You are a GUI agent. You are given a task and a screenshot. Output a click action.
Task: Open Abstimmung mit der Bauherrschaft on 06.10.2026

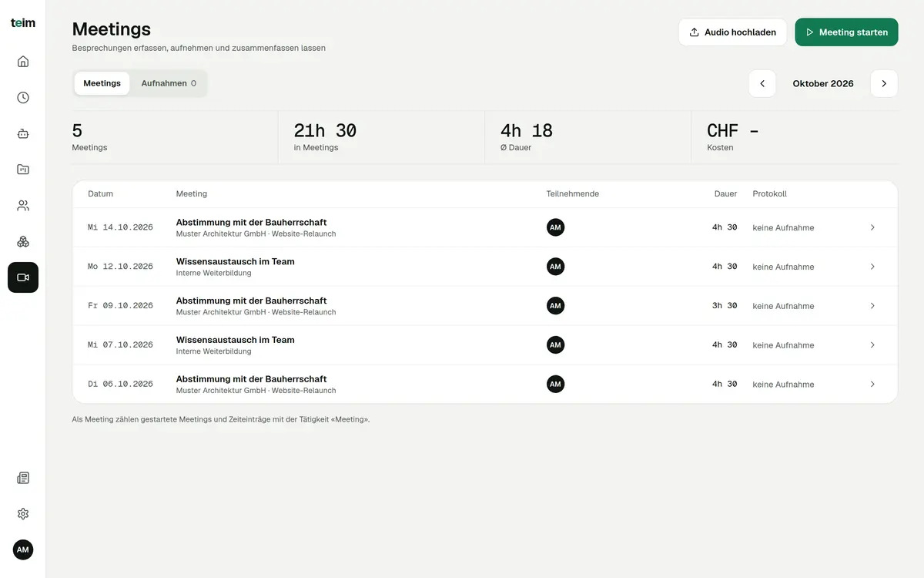(251, 379)
